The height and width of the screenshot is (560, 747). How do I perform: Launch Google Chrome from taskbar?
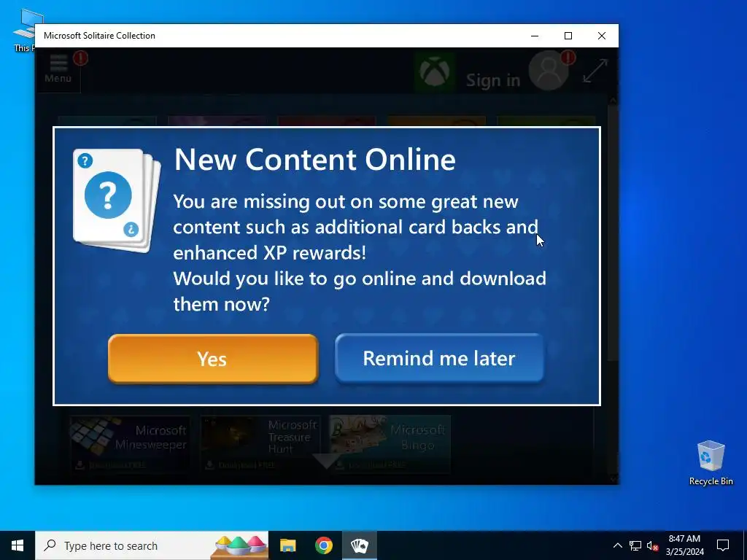[323, 545]
